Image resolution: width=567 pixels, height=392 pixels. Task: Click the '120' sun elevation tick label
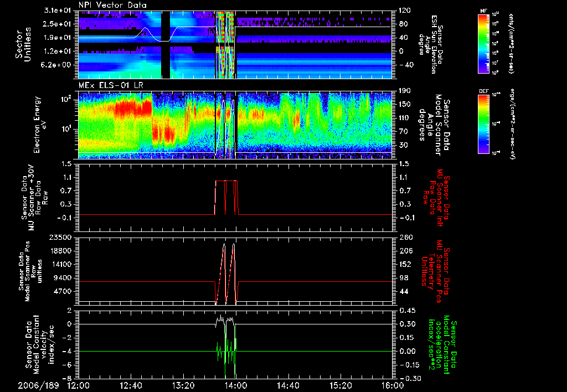tap(404, 11)
